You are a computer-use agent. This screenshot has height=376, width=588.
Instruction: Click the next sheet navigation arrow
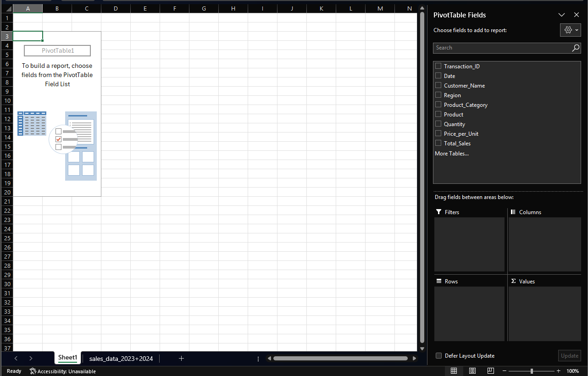click(31, 358)
